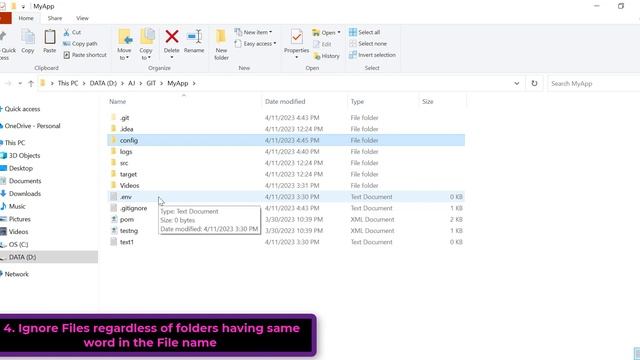
Task: Open Network in navigation pane
Action: [x=16, y=274]
